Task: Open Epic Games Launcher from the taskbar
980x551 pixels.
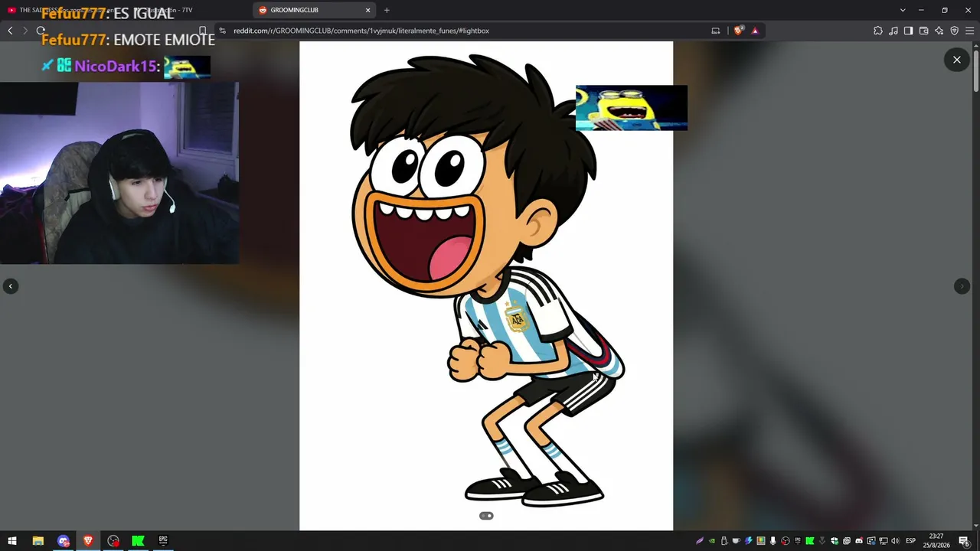Action: pos(163,540)
